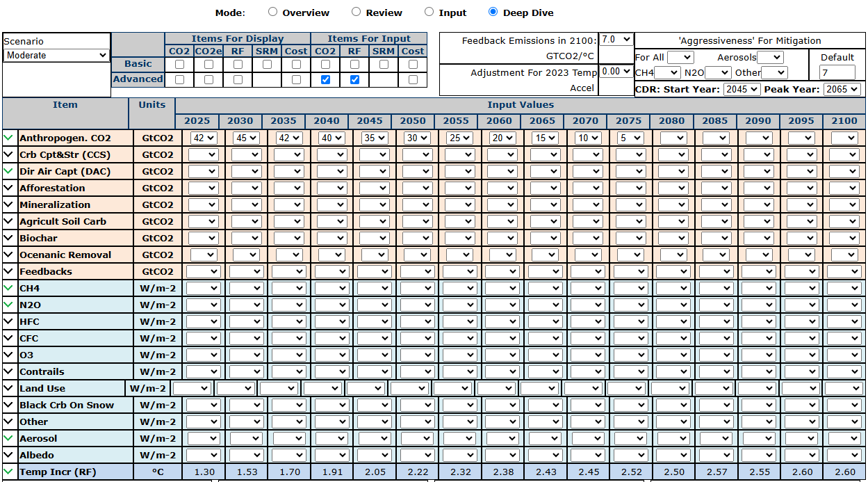Image resolution: width=868 pixels, height=482 pixels.
Task: Uncheck the Advanced CO2 input checkbox
Action: [x=325, y=80]
